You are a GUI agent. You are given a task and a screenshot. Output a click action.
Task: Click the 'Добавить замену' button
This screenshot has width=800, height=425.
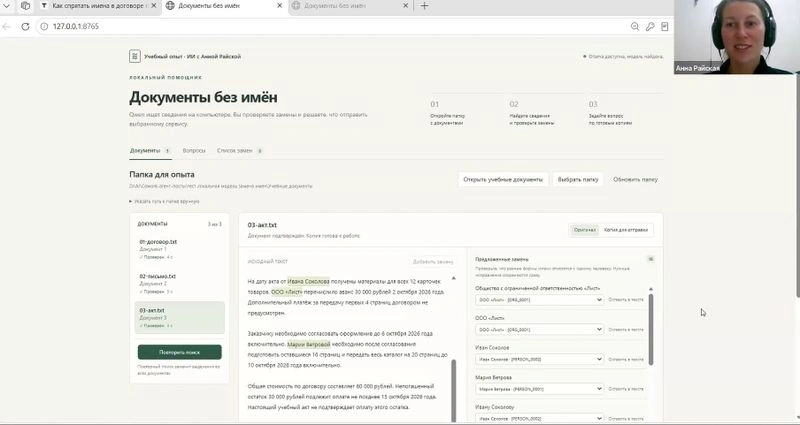click(x=433, y=262)
